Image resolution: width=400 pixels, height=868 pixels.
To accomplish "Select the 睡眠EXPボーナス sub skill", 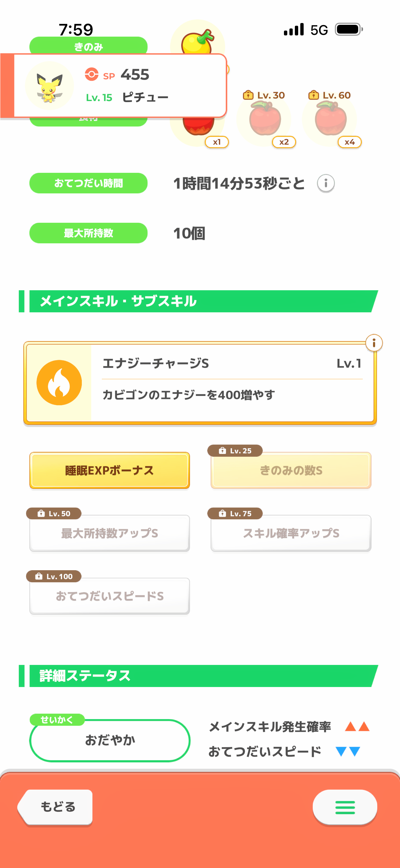I will (110, 470).
